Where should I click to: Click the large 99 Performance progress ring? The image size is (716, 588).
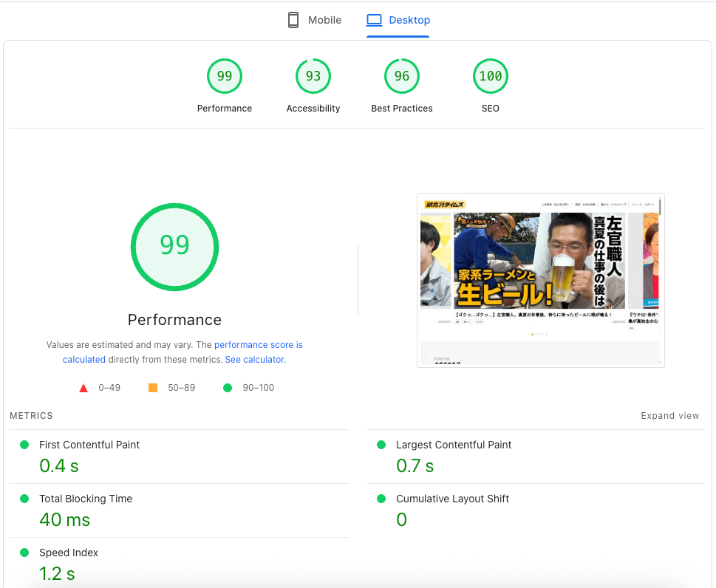click(x=174, y=247)
